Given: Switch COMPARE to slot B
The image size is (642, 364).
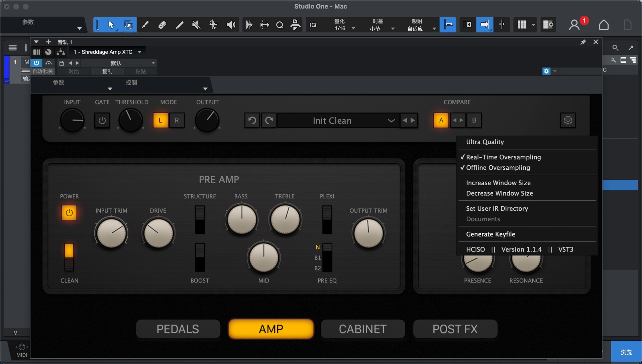Looking at the screenshot, I should (x=474, y=120).
